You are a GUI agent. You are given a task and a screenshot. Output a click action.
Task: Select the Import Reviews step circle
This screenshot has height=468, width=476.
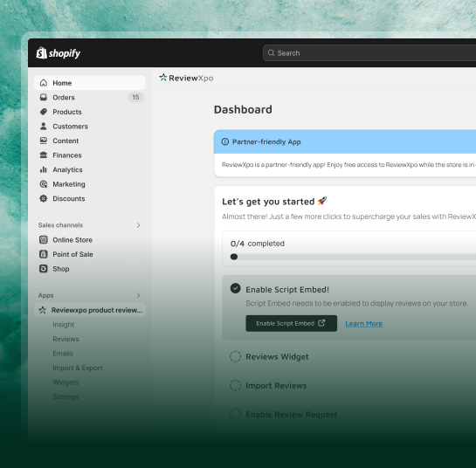pos(235,385)
